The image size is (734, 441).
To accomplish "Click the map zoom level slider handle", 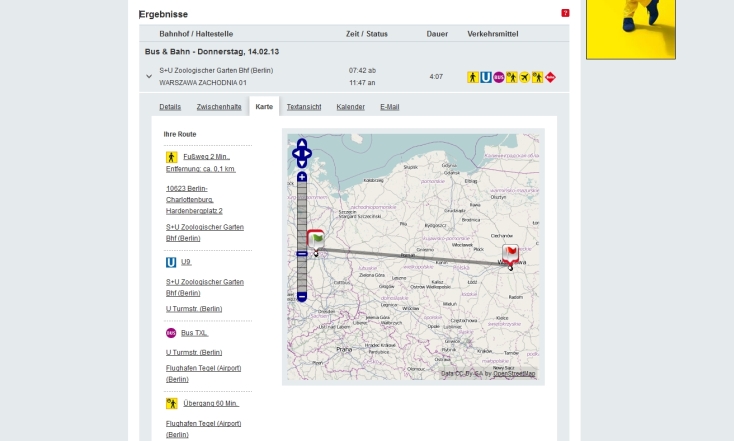I will point(302,253).
